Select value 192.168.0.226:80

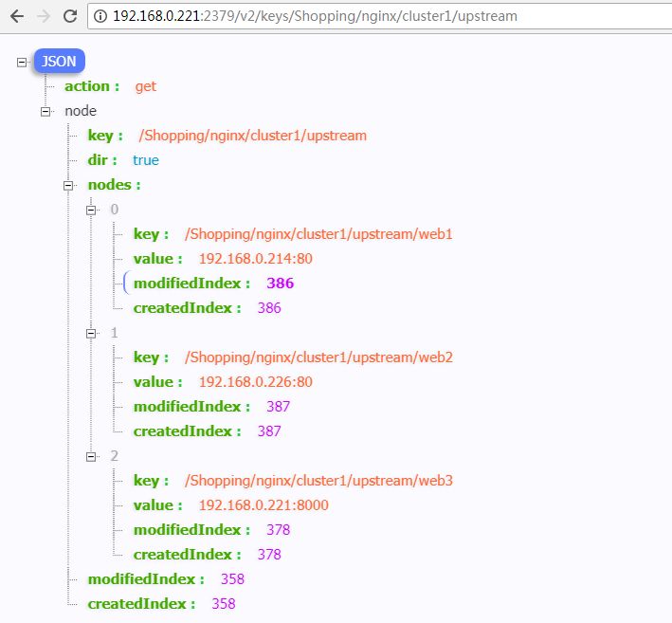(255, 382)
